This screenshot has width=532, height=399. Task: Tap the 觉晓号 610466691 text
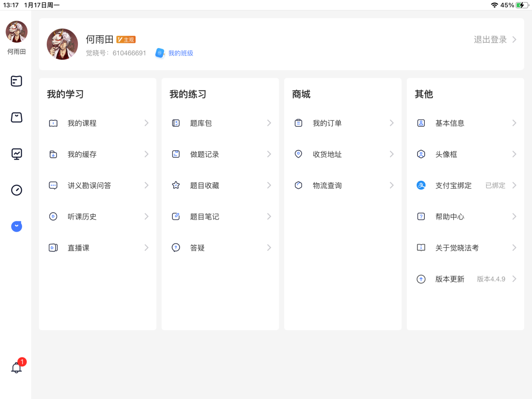[116, 53]
